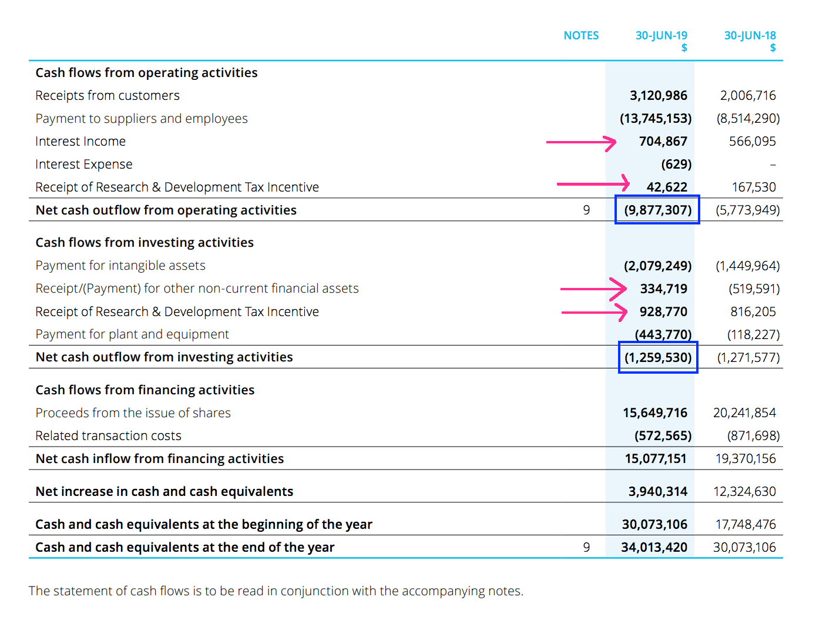This screenshot has width=826, height=644.
Task: Click the 'Payment for intangible assets' label
Action: tap(120, 266)
